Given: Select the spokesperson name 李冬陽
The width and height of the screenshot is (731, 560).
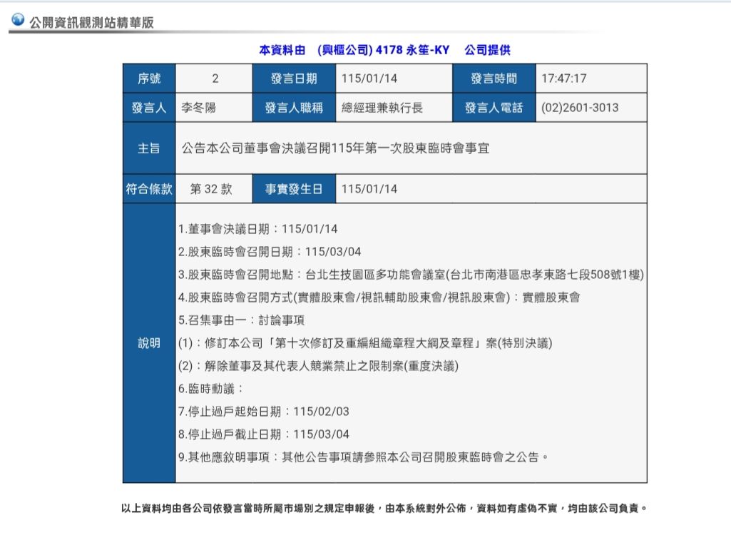Looking at the screenshot, I should pos(198,108).
